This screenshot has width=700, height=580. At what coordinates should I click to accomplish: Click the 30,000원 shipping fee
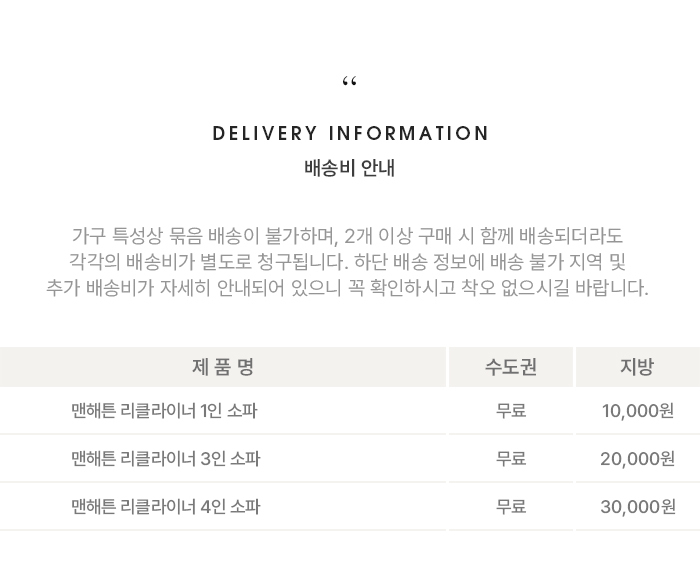pyautogui.click(x=638, y=507)
